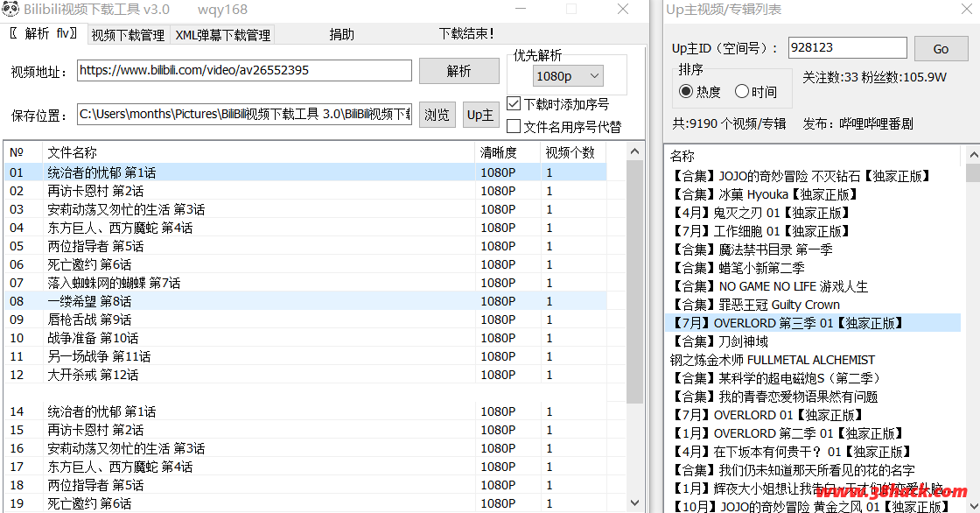Switch to the 解析 flv tab
This screenshot has width=980, height=513.
click(x=43, y=34)
